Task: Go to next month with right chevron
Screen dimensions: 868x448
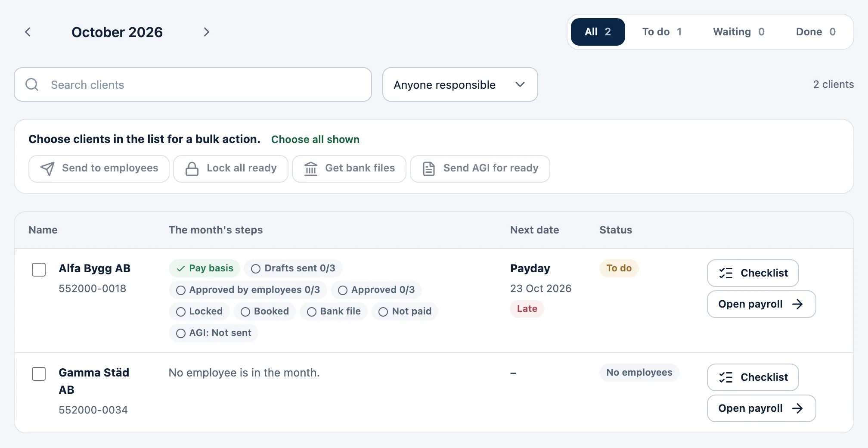Action: coord(206,32)
